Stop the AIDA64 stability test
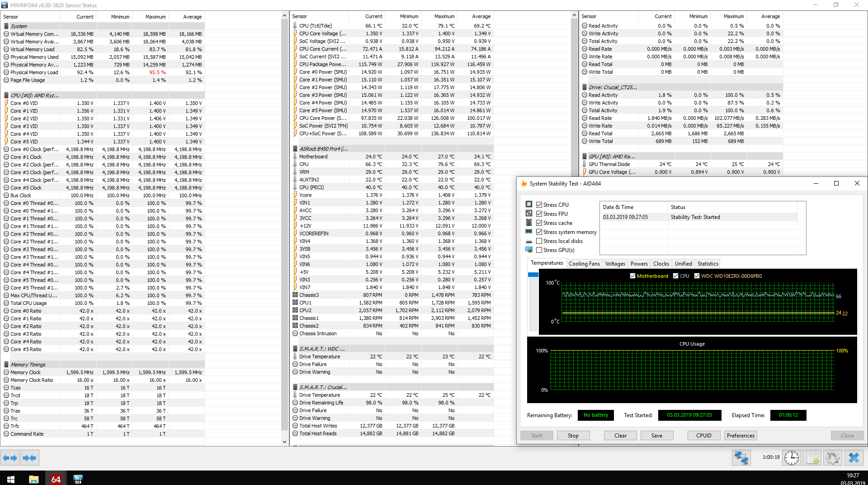This screenshot has height=485, width=868. (573, 436)
